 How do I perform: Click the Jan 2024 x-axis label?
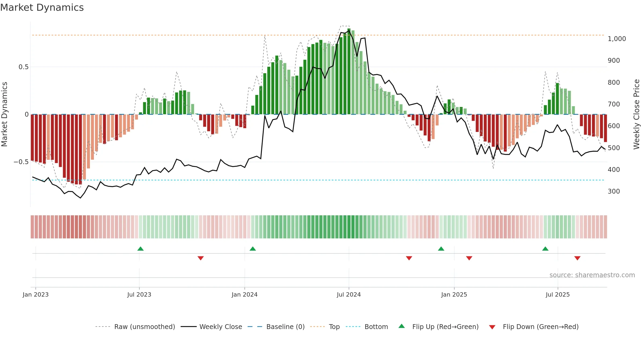tap(245, 294)
